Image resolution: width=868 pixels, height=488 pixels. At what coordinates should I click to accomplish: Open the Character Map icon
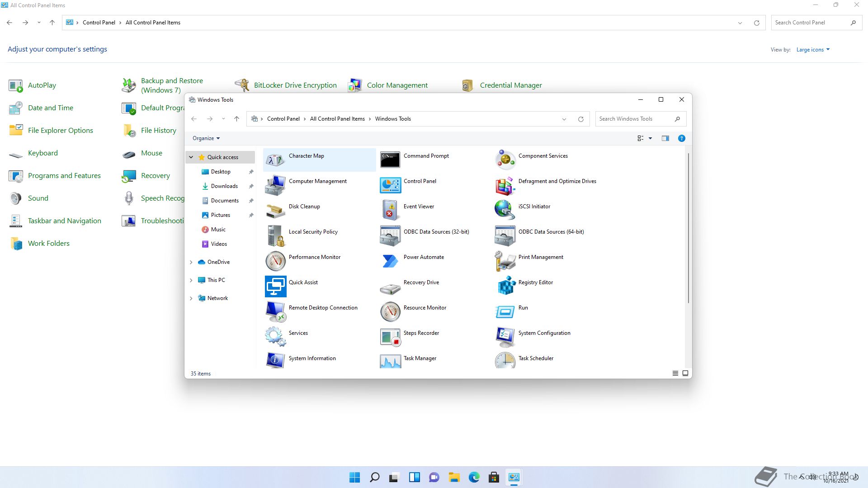[275, 160]
